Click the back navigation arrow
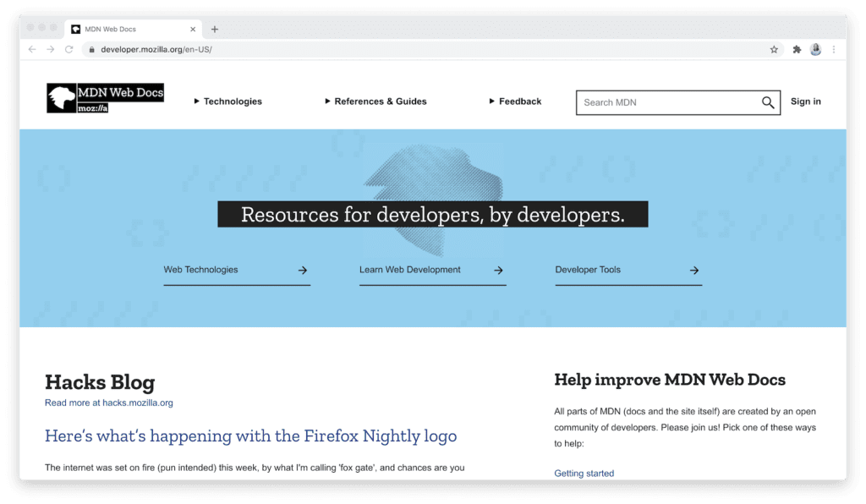This screenshot has width=866, height=504. [31, 49]
